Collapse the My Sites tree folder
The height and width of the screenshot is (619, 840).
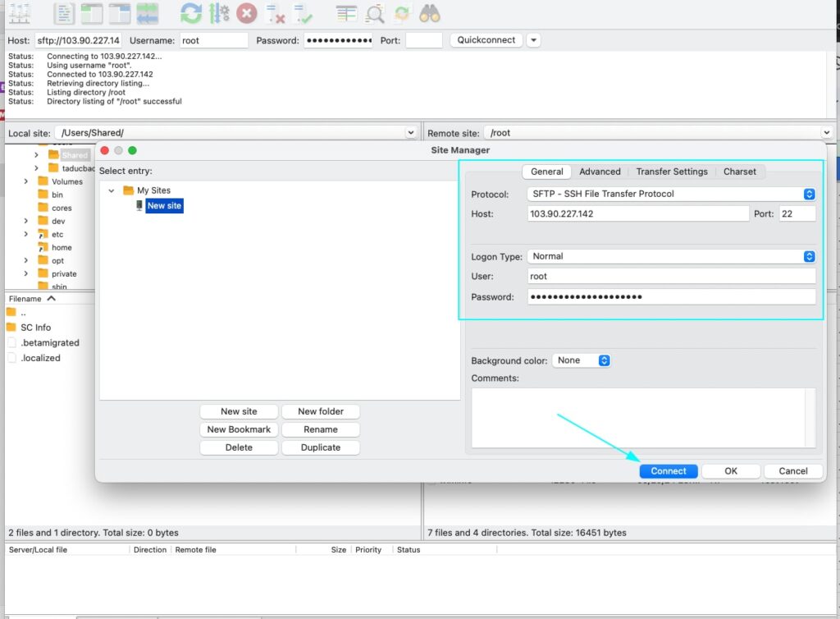click(x=112, y=190)
